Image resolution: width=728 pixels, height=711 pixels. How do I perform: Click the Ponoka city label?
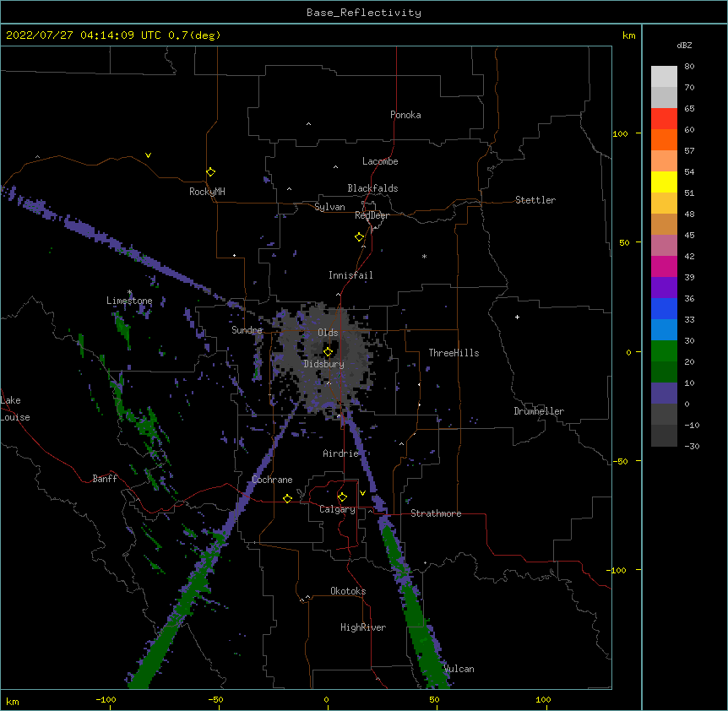tap(405, 115)
